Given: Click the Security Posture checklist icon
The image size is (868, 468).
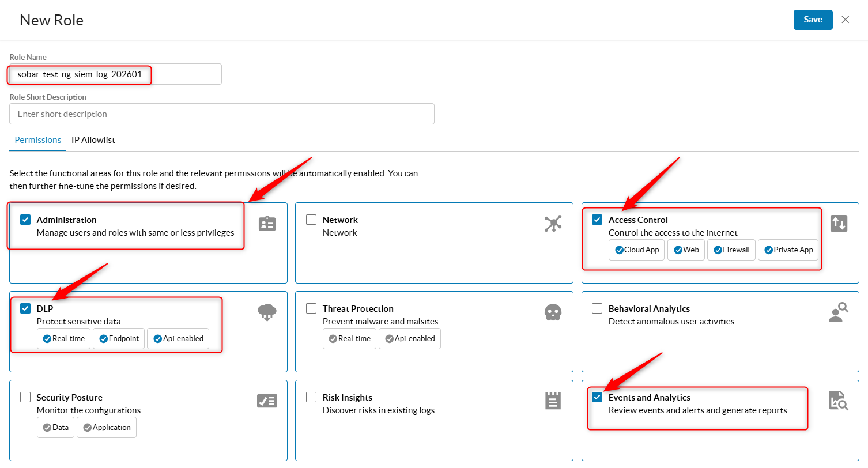Looking at the screenshot, I should (x=267, y=401).
